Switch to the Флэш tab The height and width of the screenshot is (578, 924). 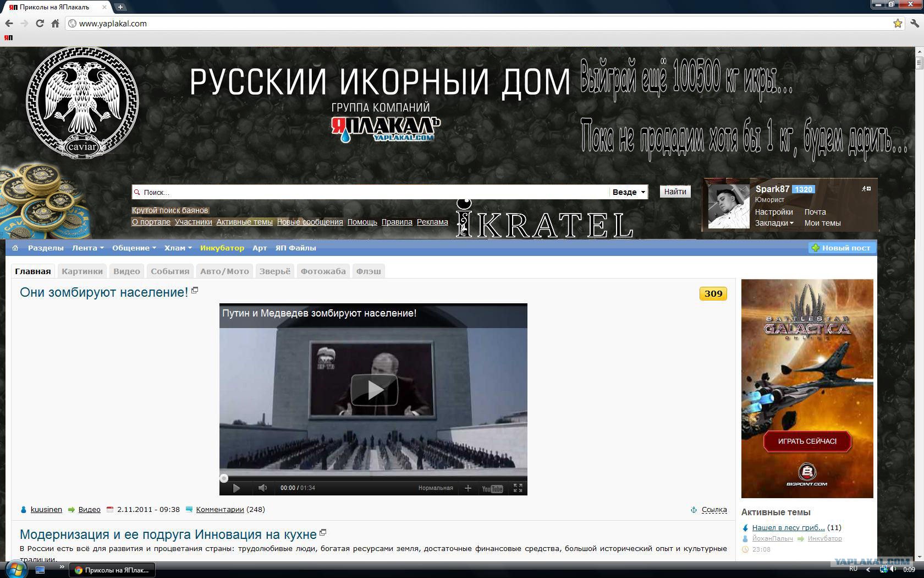369,271
